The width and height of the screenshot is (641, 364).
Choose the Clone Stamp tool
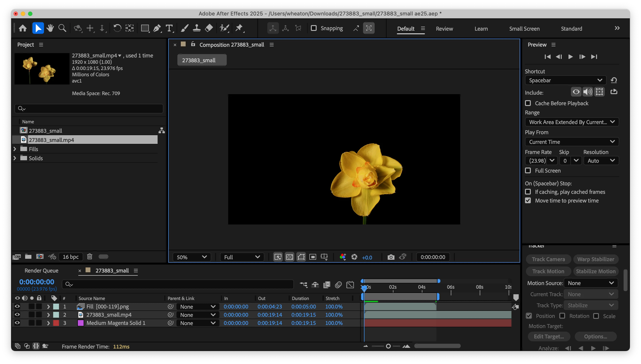[197, 28]
